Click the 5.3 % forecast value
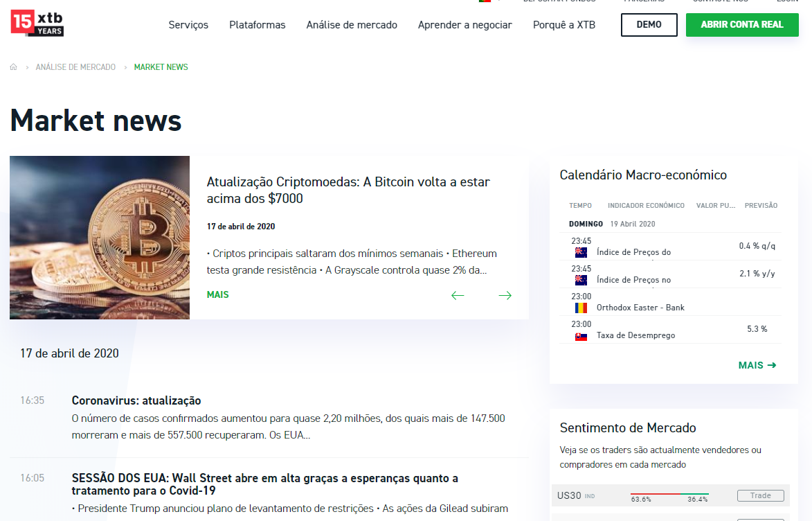The height and width of the screenshot is (521, 812). [757, 328]
